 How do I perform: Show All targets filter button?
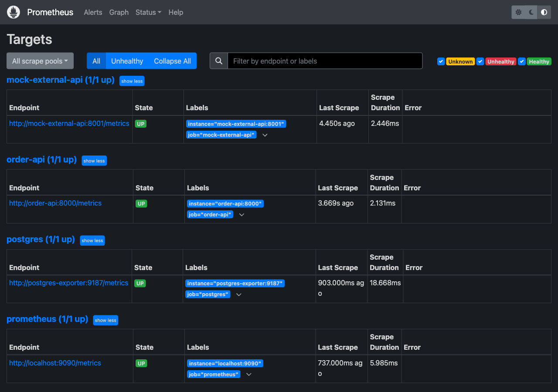click(x=96, y=61)
